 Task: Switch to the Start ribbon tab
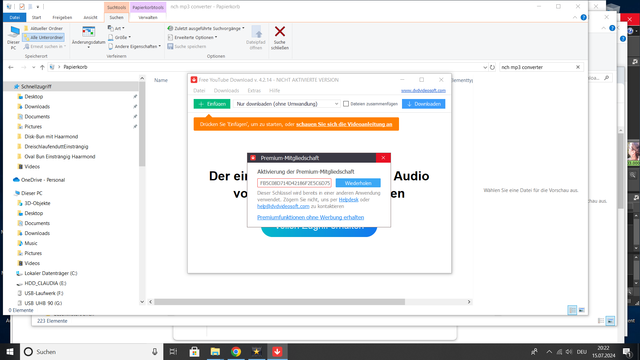coord(36,17)
